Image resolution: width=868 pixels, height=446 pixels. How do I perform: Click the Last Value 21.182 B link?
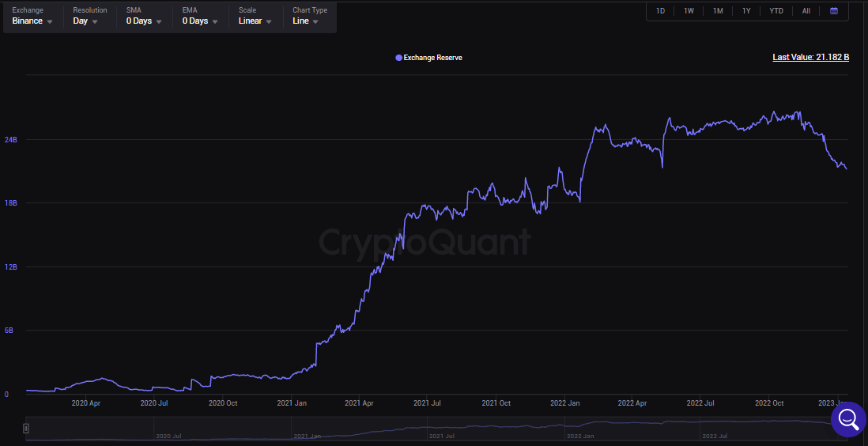click(810, 58)
